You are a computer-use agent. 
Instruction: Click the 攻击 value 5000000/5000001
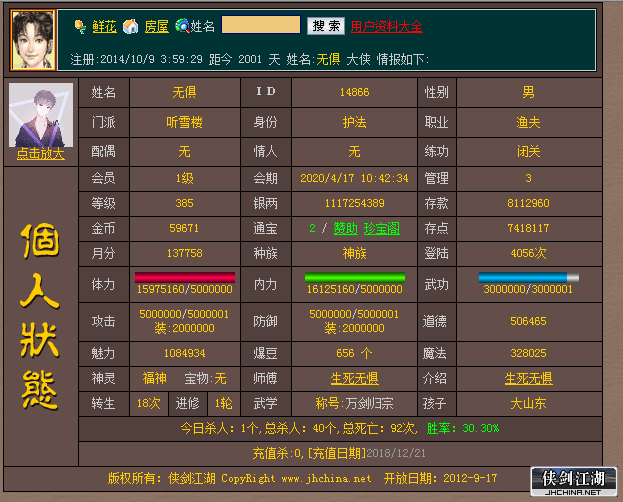pos(184,314)
